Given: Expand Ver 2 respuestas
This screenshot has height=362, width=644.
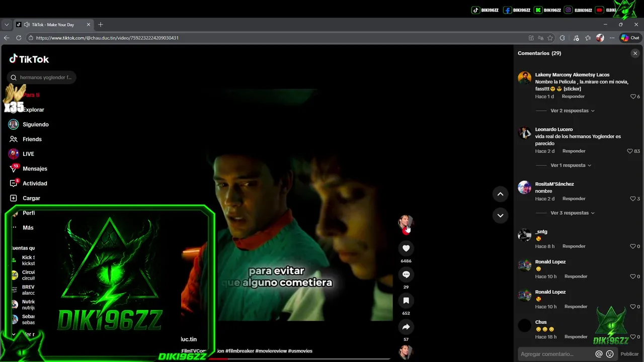Looking at the screenshot, I should [573, 111].
